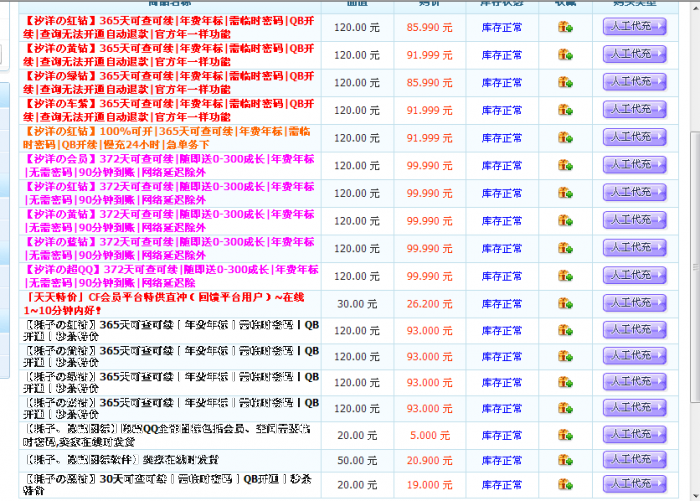Click 人工代充 for 沙洋の蓝钻 372天
700x501 pixels.
coord(634,248)
